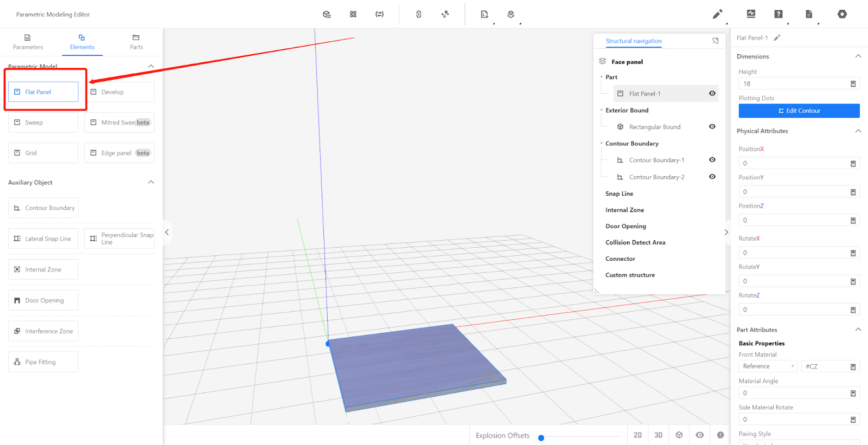Viewport: 868px width, 445px height.
Task: Click the question mark help icon
Action: (778, 14)
